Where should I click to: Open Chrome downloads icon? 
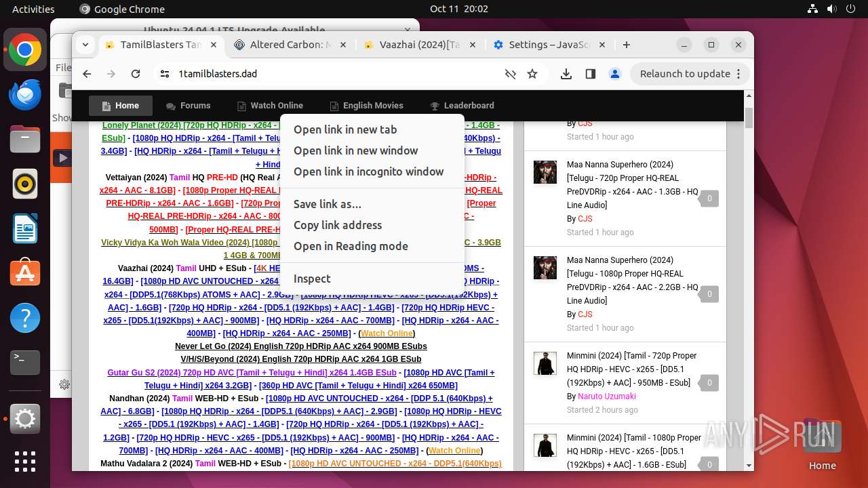566,74
